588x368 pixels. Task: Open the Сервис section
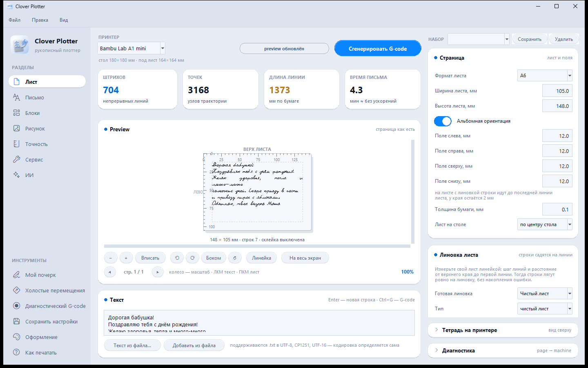pyautogui.click(x=47, y=159)
